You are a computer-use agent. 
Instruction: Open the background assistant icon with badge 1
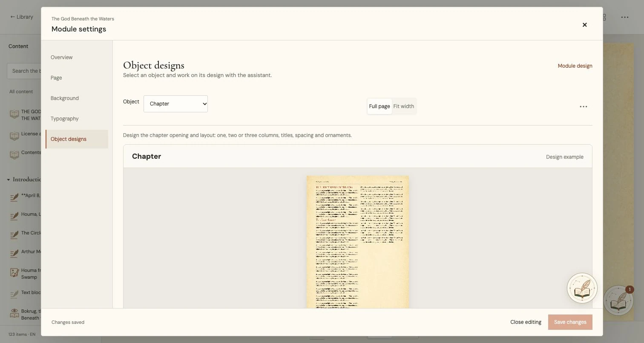[619, 300]
